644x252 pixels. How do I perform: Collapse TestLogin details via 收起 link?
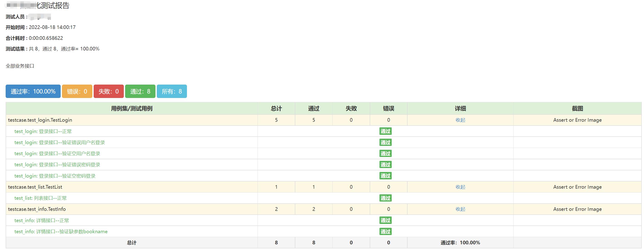(460, 120)
